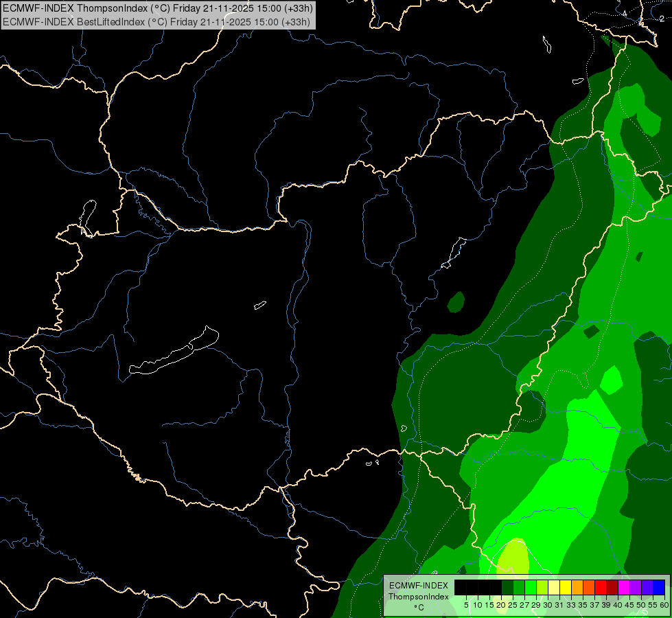Select the medium green 25–27 legend swatch

pyautogui.click(x=518, y=587)
